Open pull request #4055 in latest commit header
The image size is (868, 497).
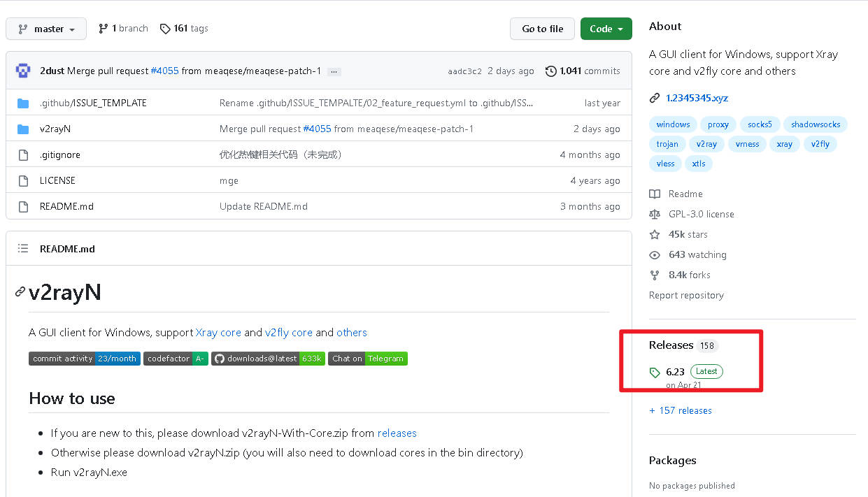pyautogui.click(x=164, y=71)
